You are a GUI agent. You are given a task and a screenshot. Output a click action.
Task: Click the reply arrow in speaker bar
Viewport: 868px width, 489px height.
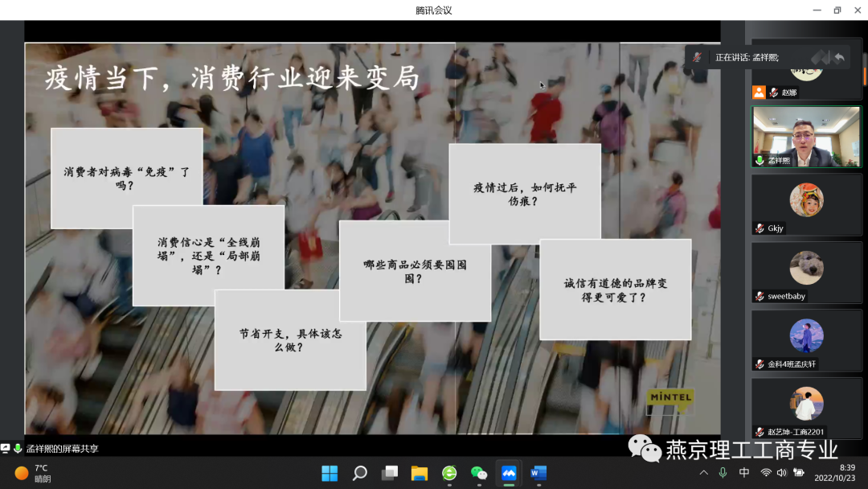839,57
